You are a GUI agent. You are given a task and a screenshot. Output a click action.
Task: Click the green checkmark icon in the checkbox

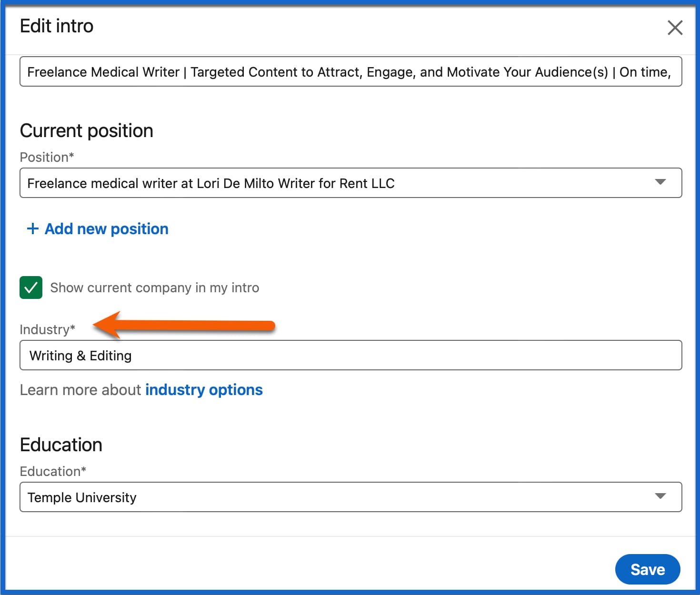coord(30,288)
